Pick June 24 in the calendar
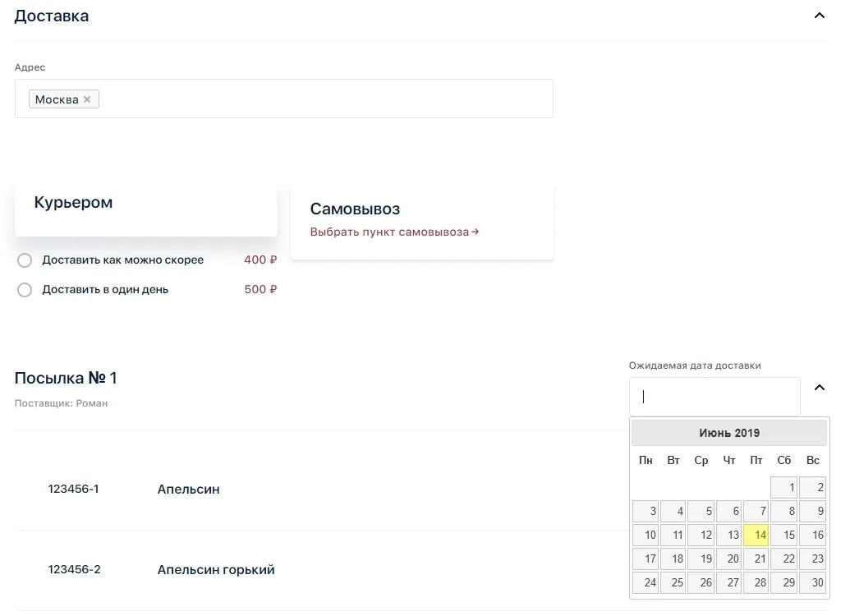Screen dimensions: 850x616 coord(645,582)
